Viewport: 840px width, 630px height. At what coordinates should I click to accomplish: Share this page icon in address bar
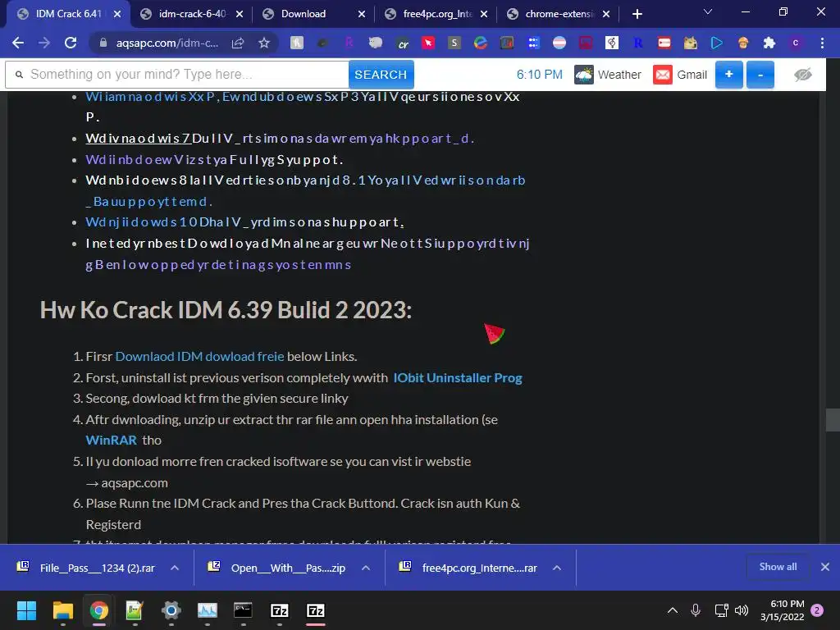(x=238, y=43)
